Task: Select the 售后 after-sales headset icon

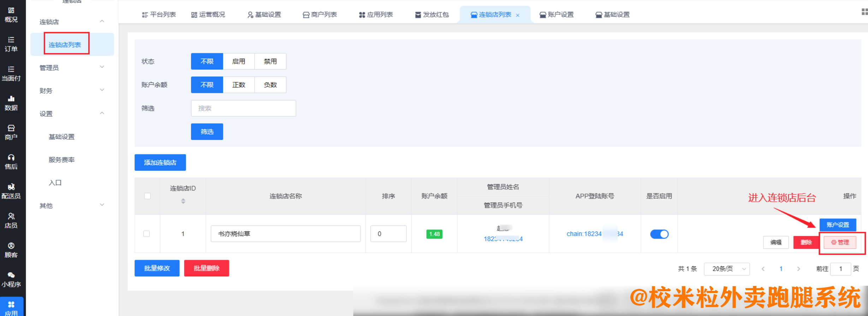Action: [x=11, y=162]
